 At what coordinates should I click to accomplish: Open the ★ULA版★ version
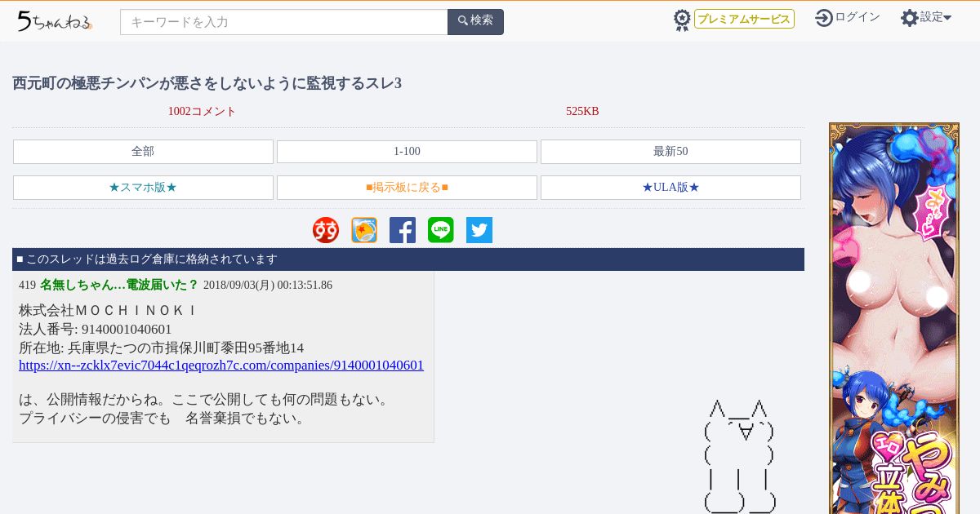pos(670,188)
